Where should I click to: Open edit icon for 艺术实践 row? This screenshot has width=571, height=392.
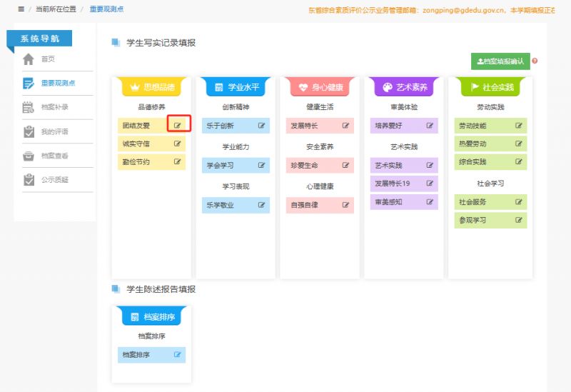430,165
